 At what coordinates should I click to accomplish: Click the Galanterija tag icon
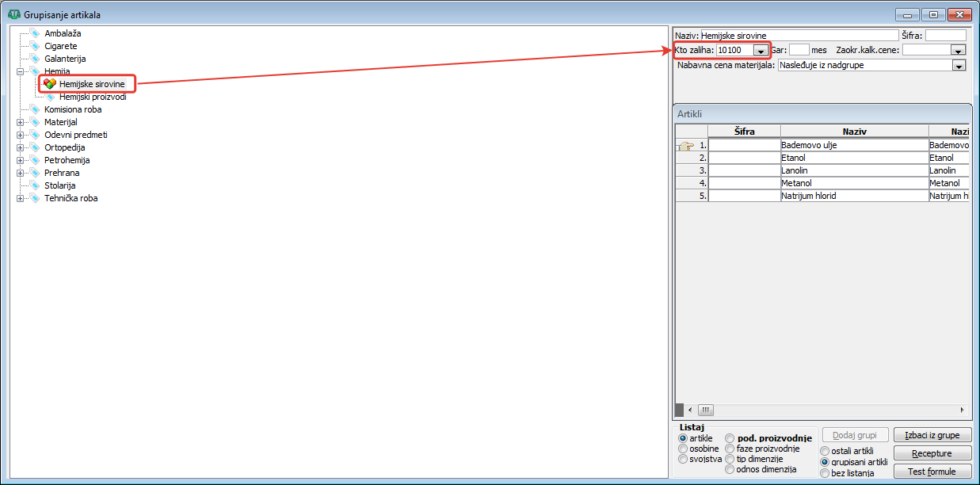(x=35, y=59)
